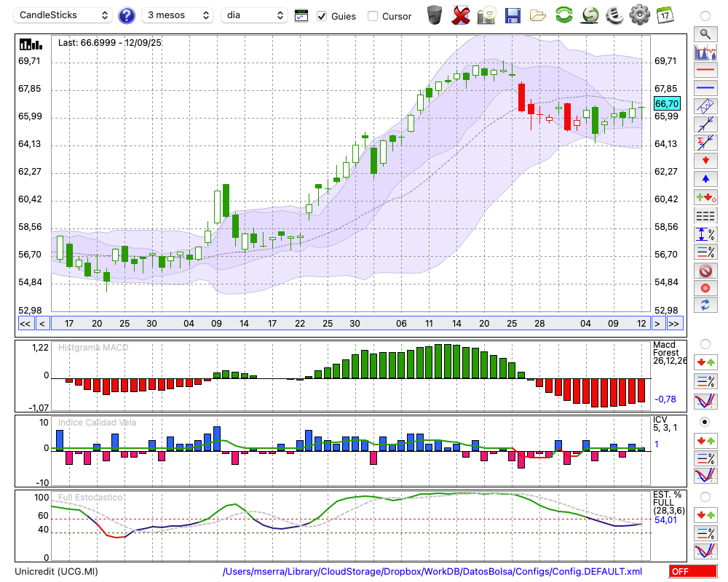Click the blue floppy disk save icon
Image resolution: width=728 pixels, height=582 pixels.
tap(513, 16)
